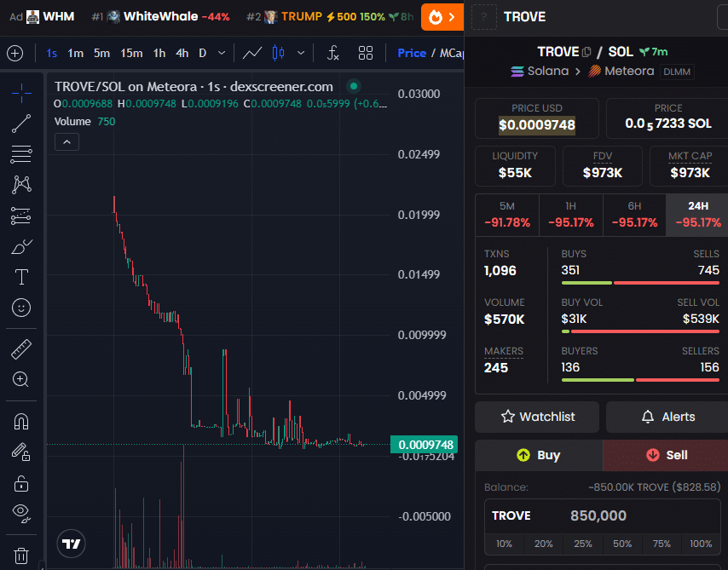Toggle magnet mode for drawings
The height and width of the screenshot is (570, 728).
coord(21,421)
